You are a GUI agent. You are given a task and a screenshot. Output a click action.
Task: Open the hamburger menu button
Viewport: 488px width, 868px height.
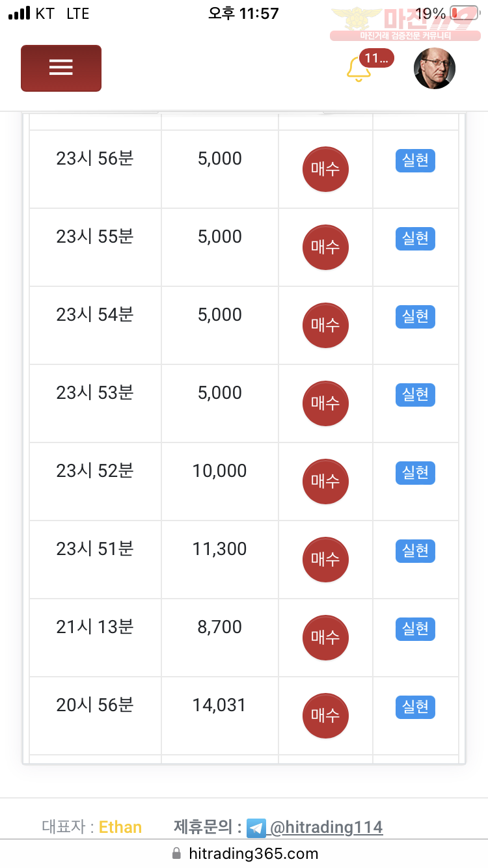[61, 68]
